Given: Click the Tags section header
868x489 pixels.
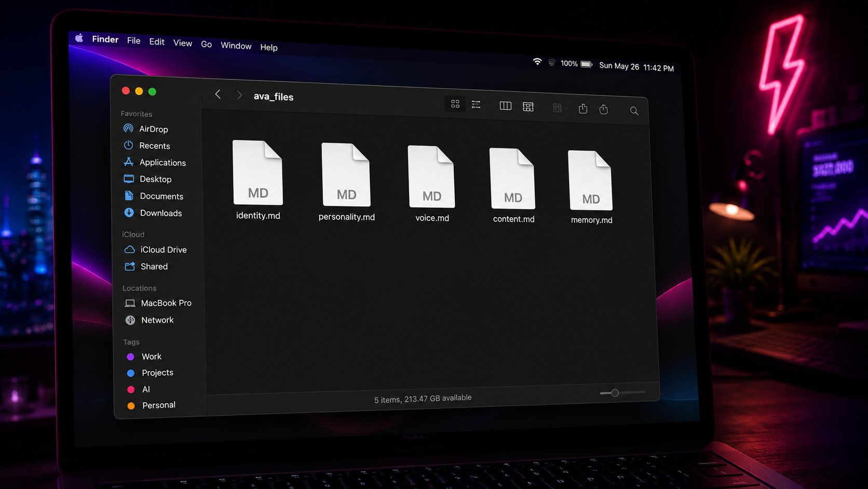Looking at the screenshot, I should click(131, 342).
